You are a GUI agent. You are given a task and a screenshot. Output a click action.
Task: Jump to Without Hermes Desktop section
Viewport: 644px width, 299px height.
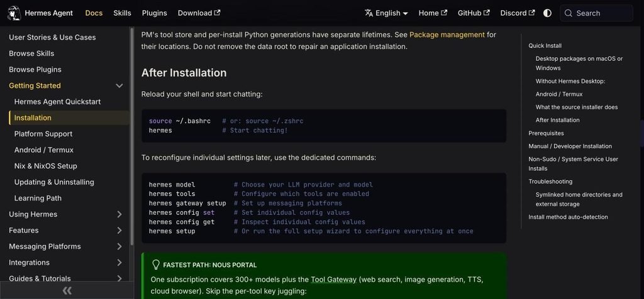click(570, 81)
